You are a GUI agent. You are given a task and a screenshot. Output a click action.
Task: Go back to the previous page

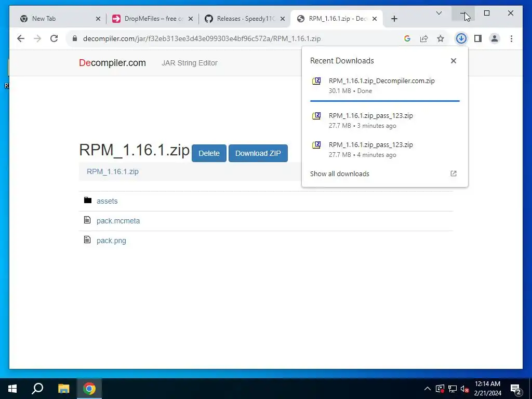21,38
